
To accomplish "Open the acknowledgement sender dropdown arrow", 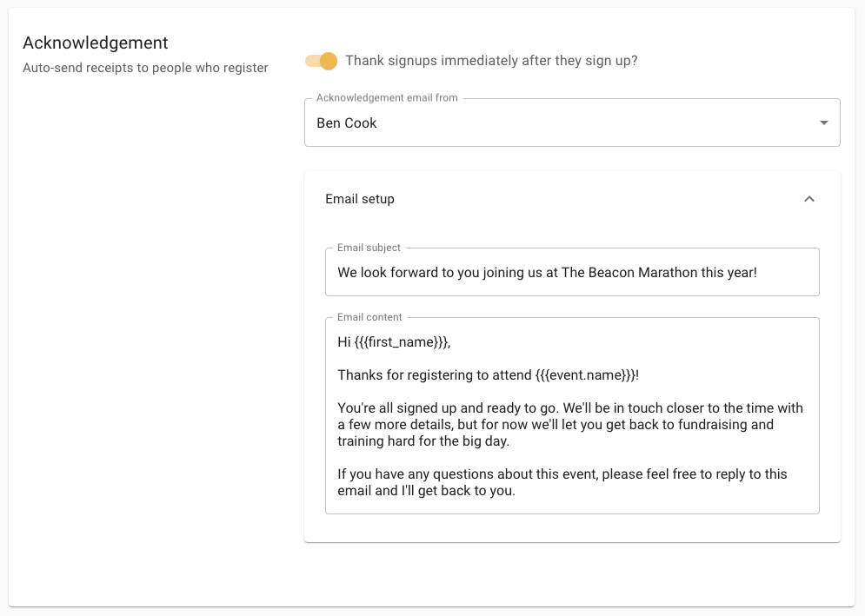I will point(823,123).
